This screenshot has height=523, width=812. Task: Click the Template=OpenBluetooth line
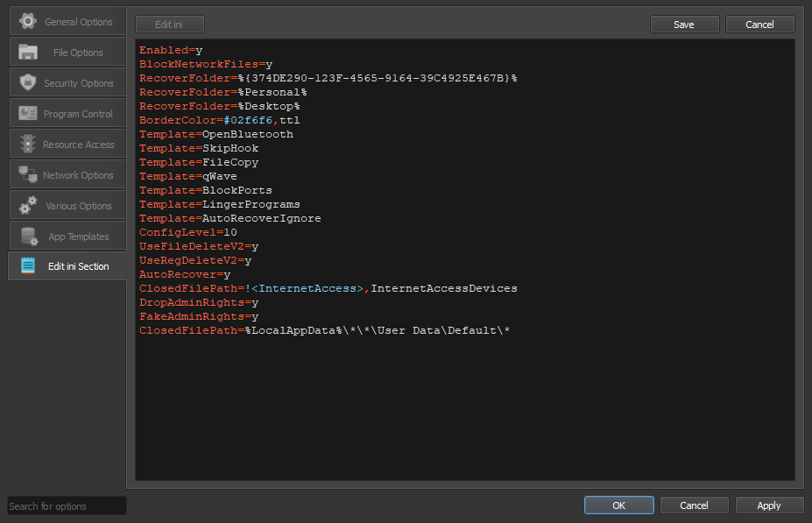pyautogui.click(x=216, y=134)
